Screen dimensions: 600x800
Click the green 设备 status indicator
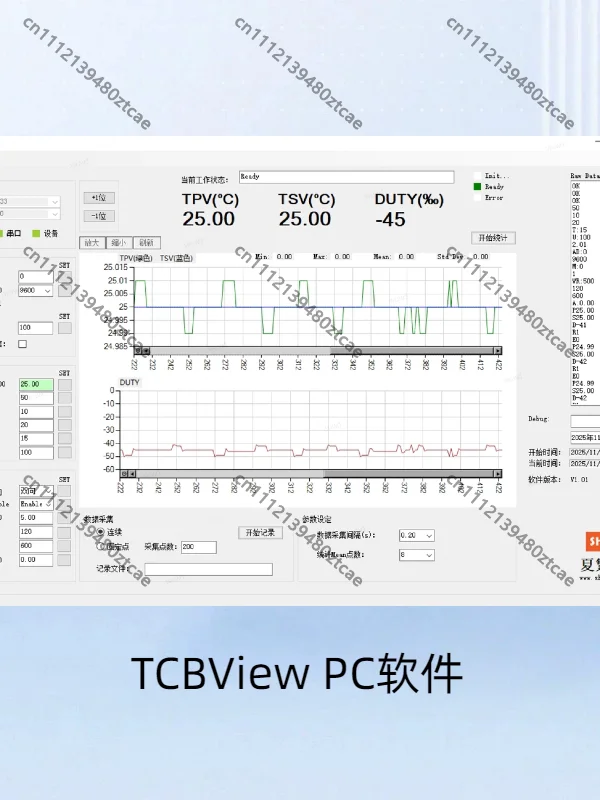click(36, 234)
